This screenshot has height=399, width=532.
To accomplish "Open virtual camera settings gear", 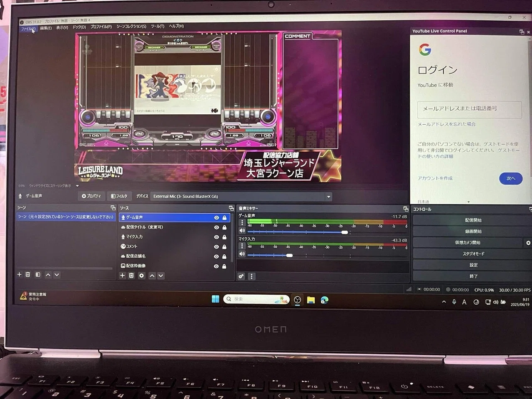I will point(528,243).
